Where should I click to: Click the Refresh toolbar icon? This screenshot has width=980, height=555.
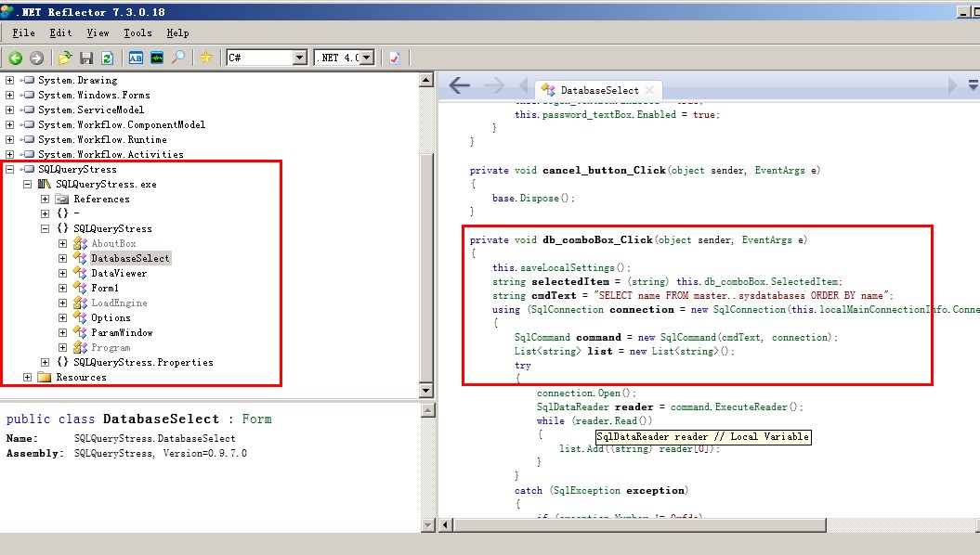pos(107,58)
